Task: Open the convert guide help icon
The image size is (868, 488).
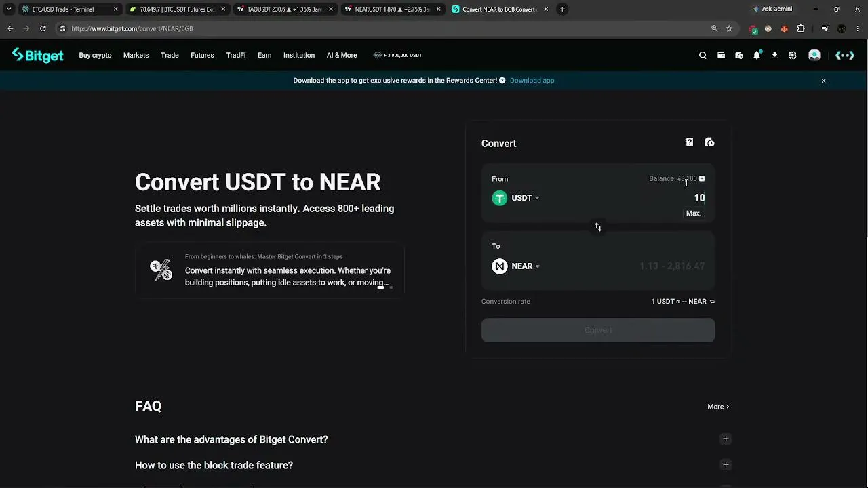Action: pyautogui.click(x=689, y=142)
